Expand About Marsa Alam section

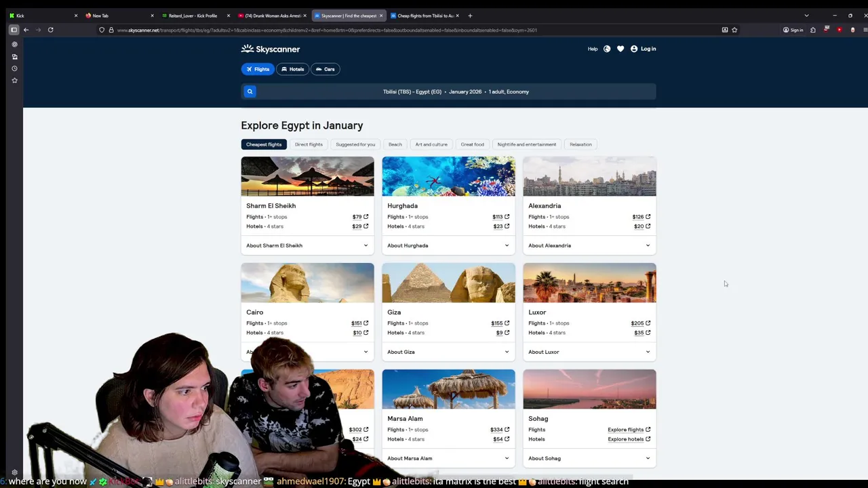(448, 458)
